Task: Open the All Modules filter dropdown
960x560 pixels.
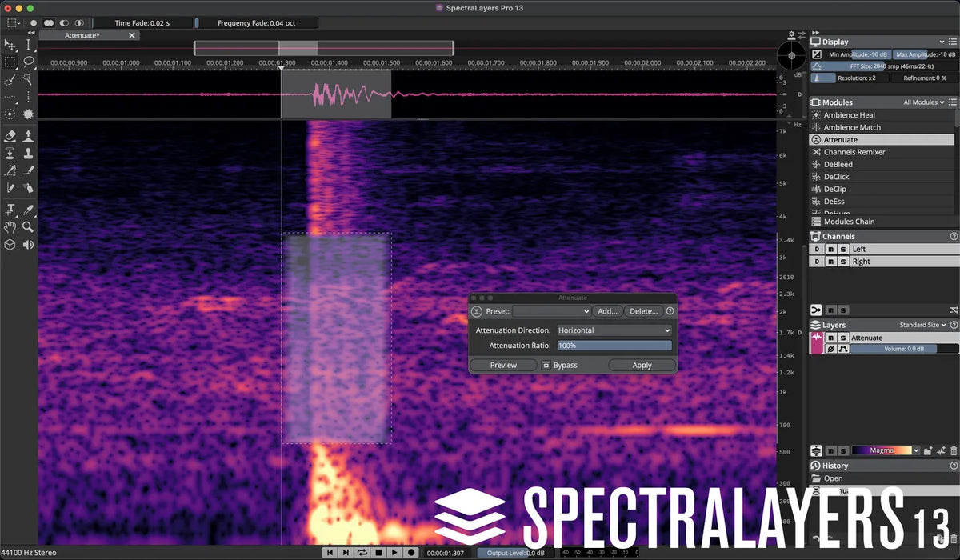Action: [x=924, y=102]
